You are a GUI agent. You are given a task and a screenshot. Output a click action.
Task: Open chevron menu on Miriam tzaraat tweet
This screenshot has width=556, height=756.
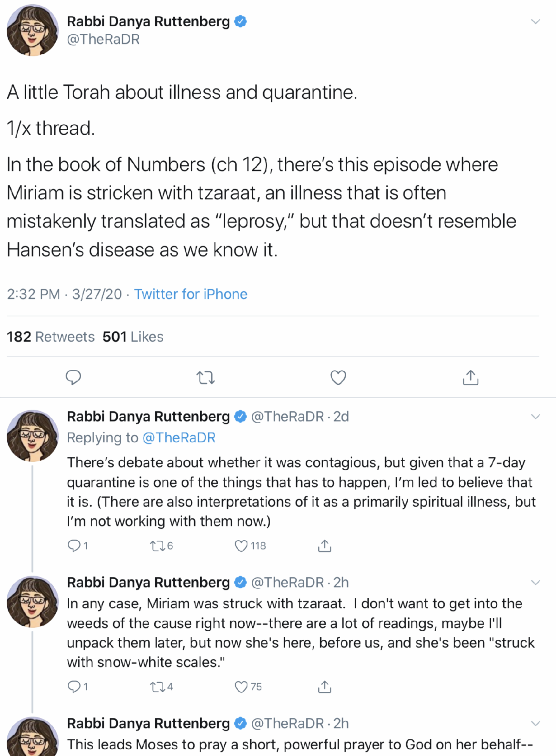[536, 582]
